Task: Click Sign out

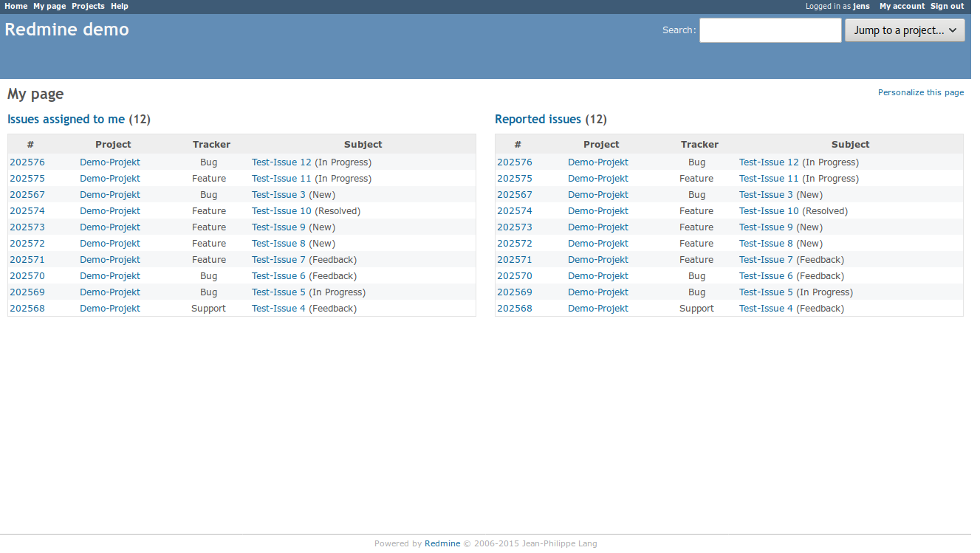Action: (947, 6)
